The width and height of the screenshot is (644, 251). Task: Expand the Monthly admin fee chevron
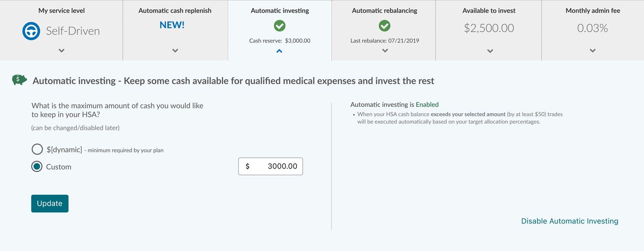(x=592, y=51)
